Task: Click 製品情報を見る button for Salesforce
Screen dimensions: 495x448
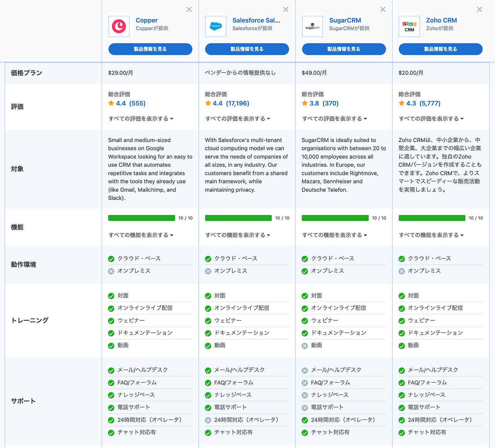Action: click(247, 49)
